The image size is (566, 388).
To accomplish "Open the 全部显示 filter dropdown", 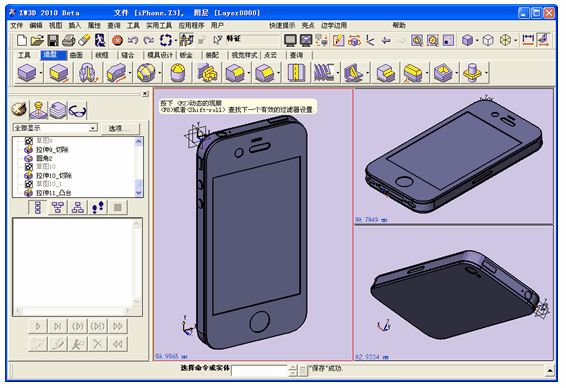I will 55,128.
